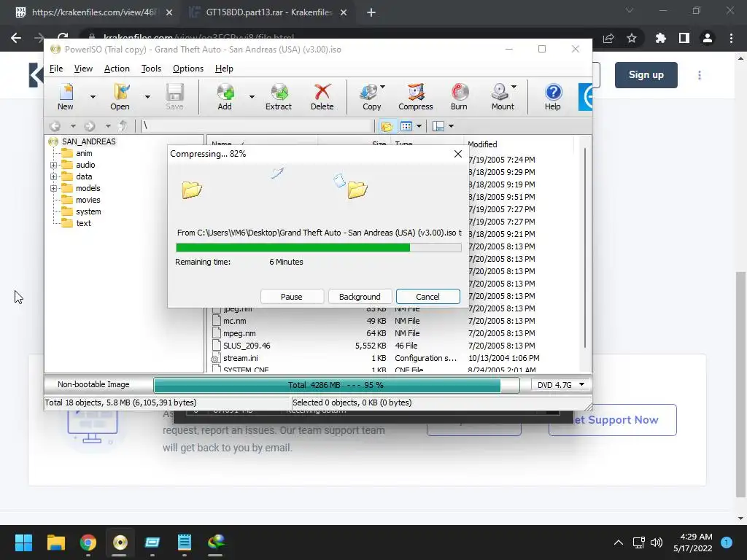Open the Chrome profile icon
The height and width of the screenshot is (560, 747).
[x=708, y=38]
